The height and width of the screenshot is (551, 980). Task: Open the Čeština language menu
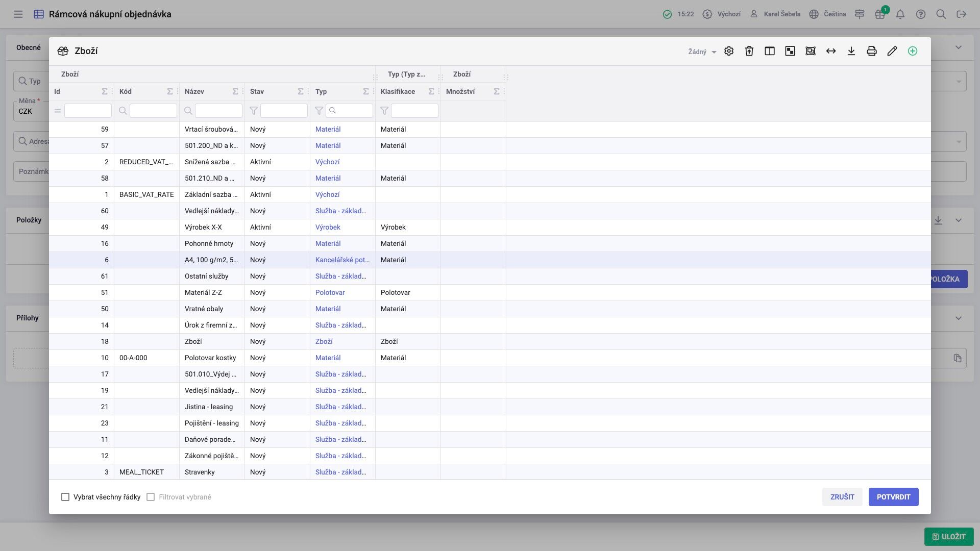pos(827,14)
